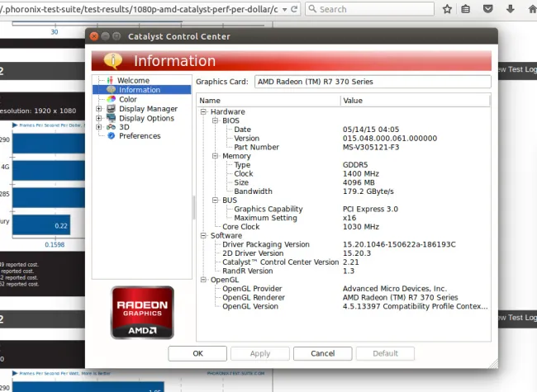This screenshot has height=392, width=537.
Task: Click the browser reload icon
Action: coord(294,9)
